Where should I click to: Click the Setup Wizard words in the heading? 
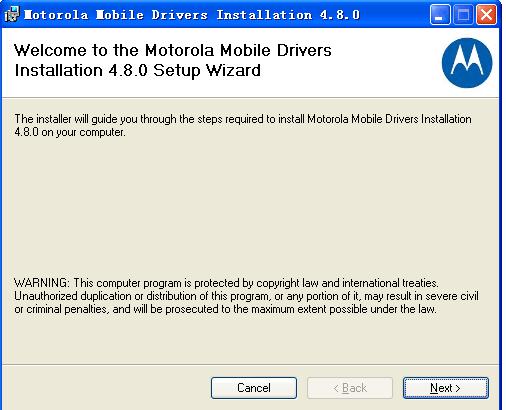point(207,70)
